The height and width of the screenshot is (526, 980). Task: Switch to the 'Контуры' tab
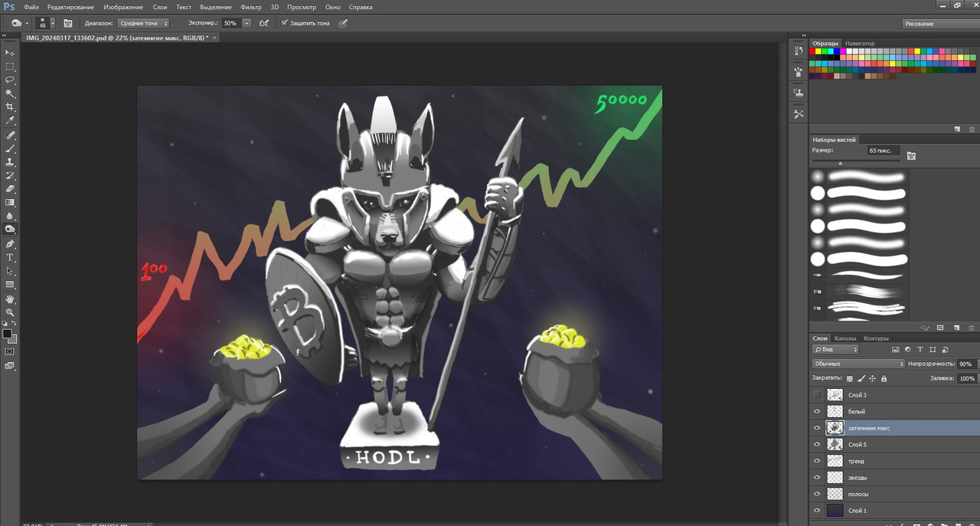876,338
